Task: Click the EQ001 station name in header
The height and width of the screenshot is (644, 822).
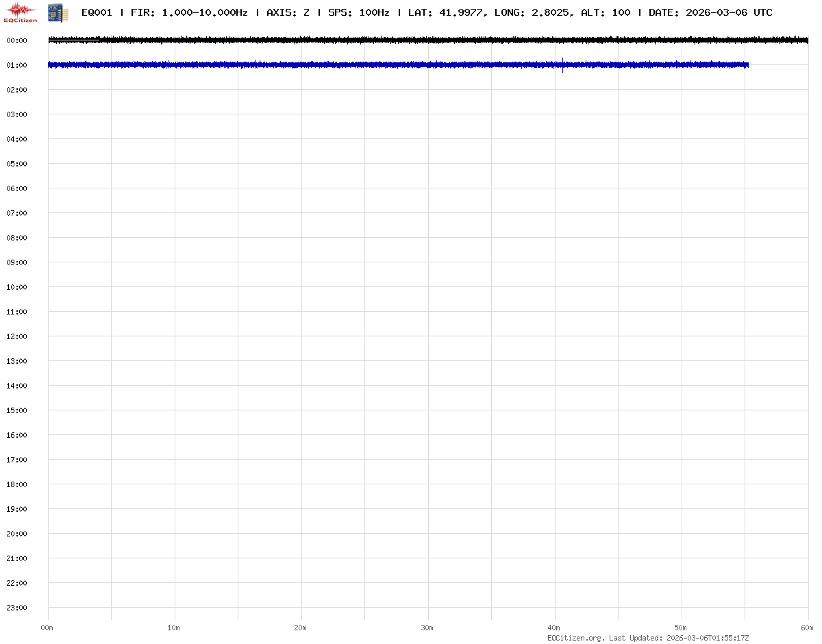Action: pyautogui.click(x=97, y=12)
